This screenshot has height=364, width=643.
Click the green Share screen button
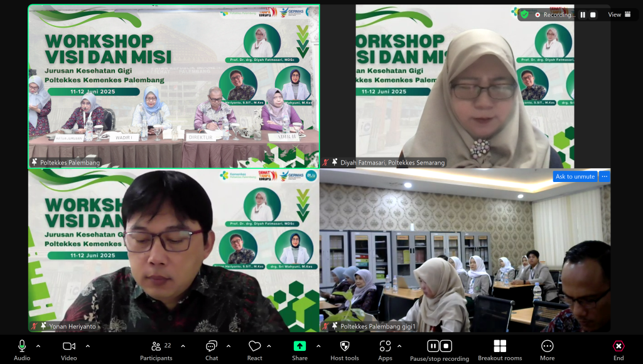(300, 346)
